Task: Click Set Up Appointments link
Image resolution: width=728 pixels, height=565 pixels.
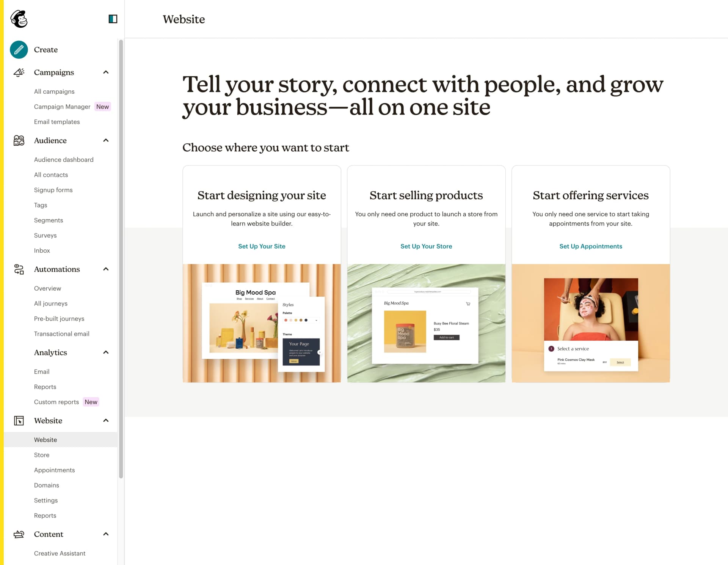Action: click(590, 246)
